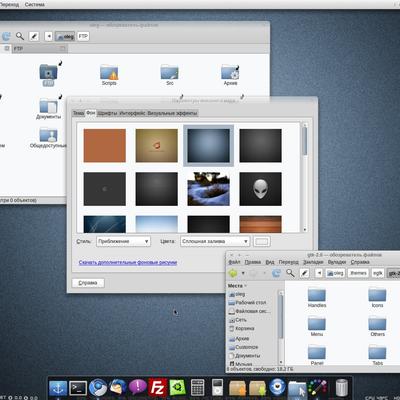This screenshot has height=400, width=400.
Task: Open Chromium browser in the dock
Action: pyautogui.click(x=98, y=388)
